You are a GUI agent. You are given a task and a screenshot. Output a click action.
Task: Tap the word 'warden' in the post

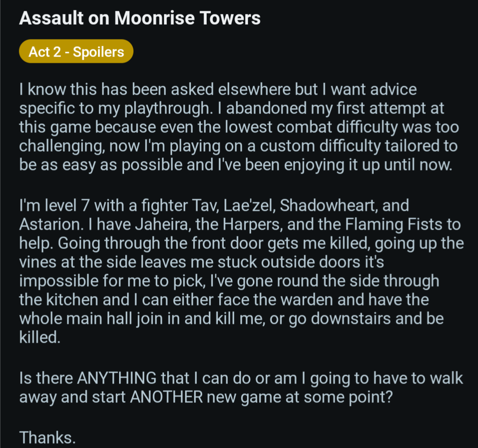[306, 300]
